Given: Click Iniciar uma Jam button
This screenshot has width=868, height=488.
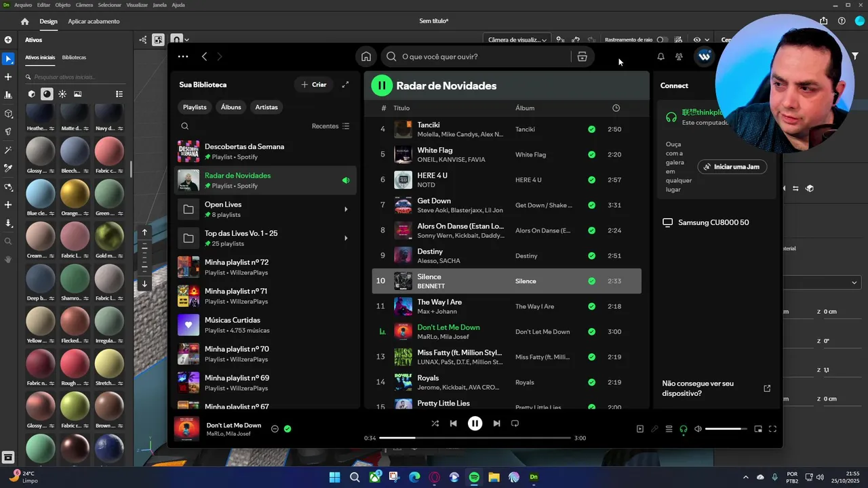Looking at the screenshot, I should pos(732,167).
